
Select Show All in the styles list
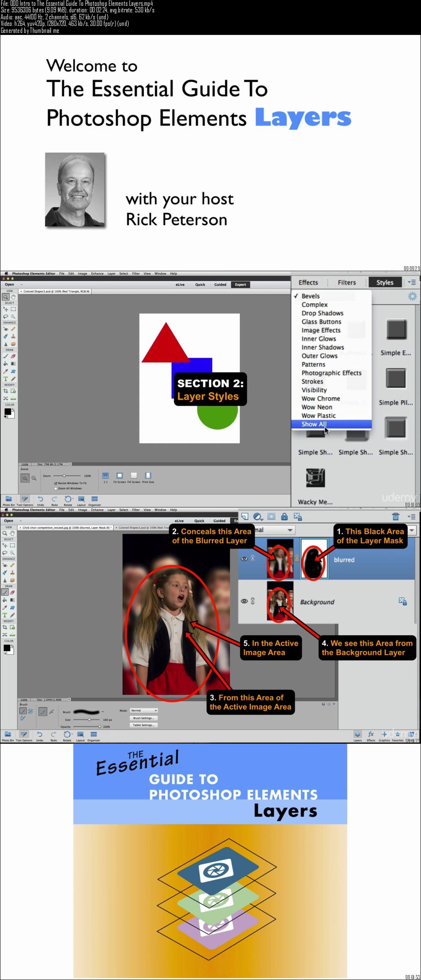pyautogui.click(x=331, y=424)
